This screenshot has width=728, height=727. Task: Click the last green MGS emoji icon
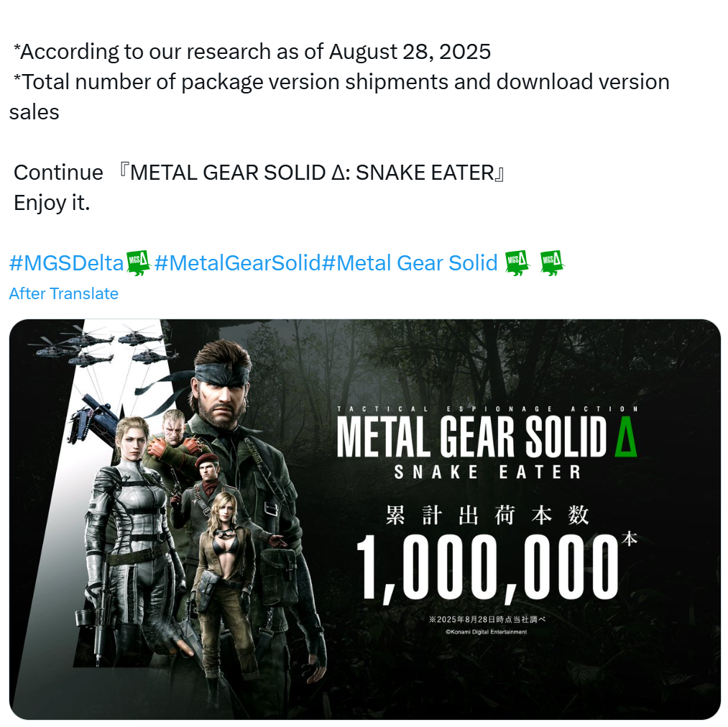click(x=552, y=262)
